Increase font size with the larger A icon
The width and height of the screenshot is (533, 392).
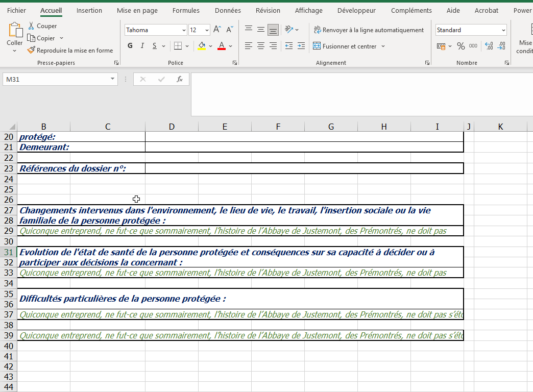coord(217,30)
